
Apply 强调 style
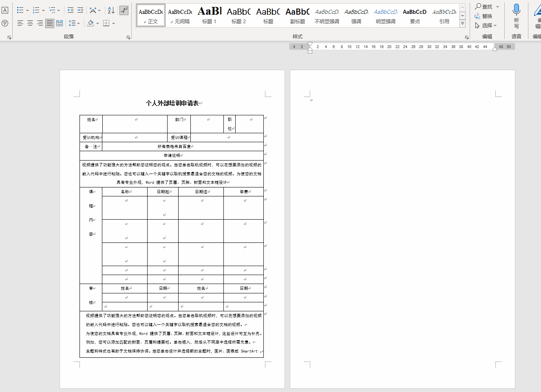356,15
